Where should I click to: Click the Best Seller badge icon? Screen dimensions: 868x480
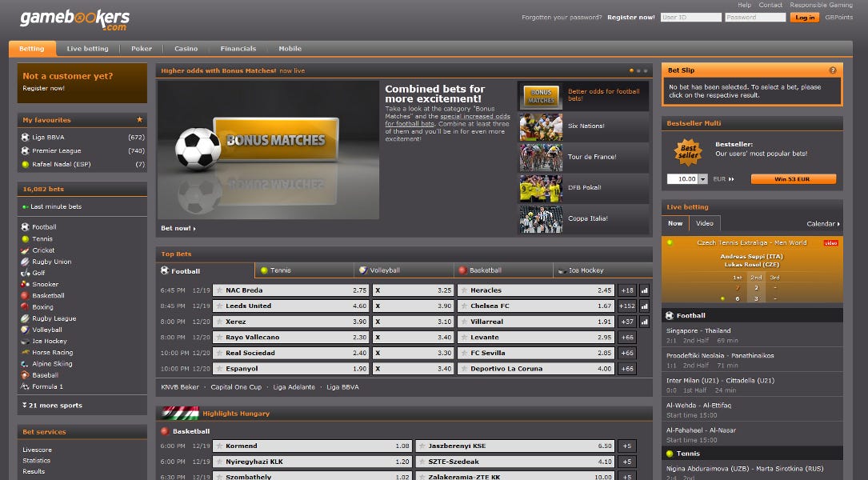tap(687, 152)
